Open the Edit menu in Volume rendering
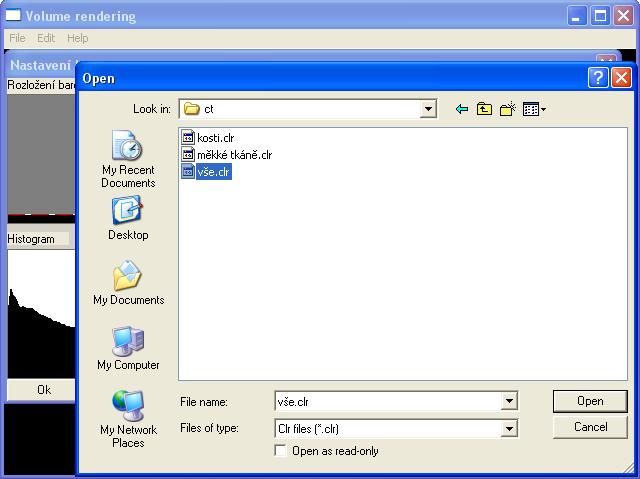The height and width of the screenshot is (479, 640). pos(46,38)
